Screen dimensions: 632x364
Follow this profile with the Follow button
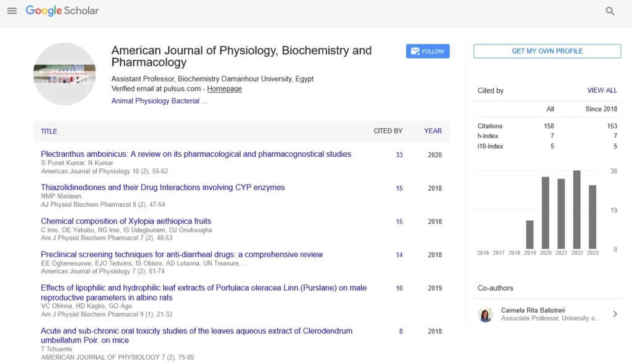tap(428, 51)
